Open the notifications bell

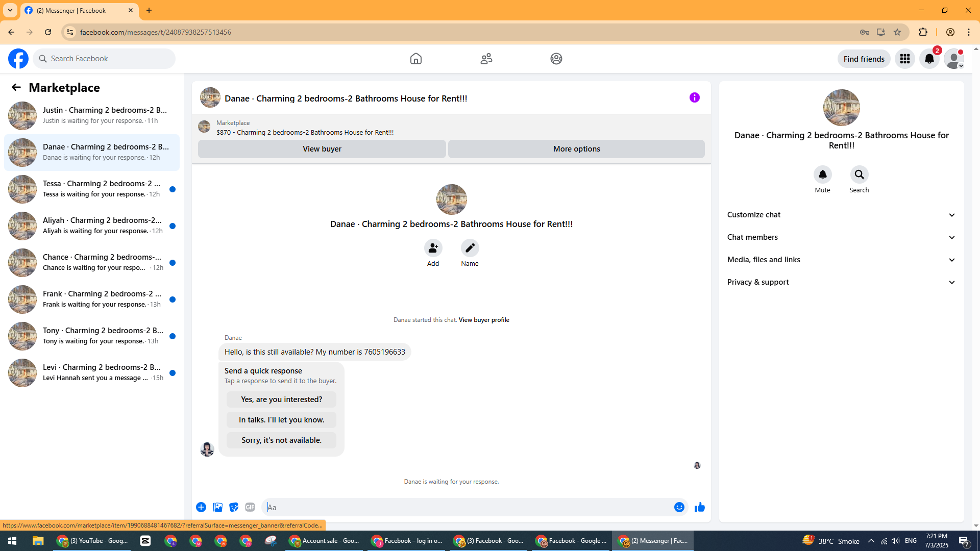(x=929, y=59)
